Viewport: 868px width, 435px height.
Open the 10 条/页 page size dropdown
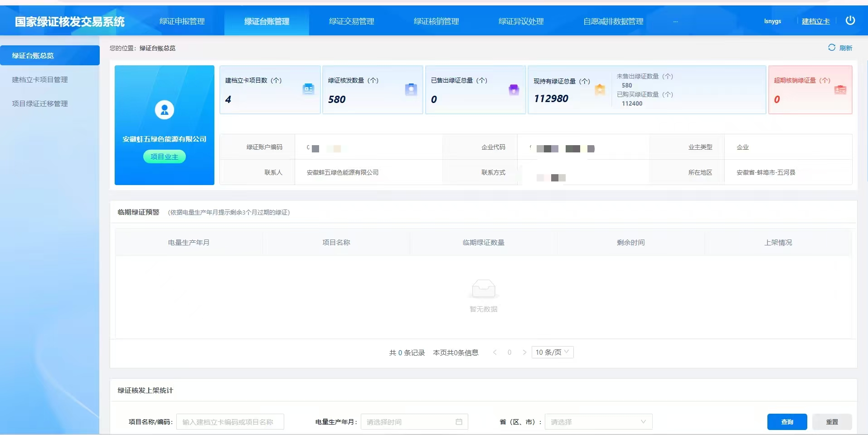point(553,352)
